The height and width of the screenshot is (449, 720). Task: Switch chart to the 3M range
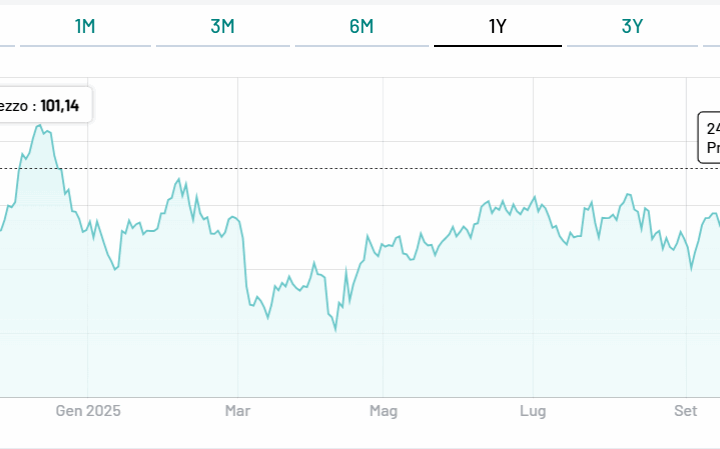(x=222, y=27)
